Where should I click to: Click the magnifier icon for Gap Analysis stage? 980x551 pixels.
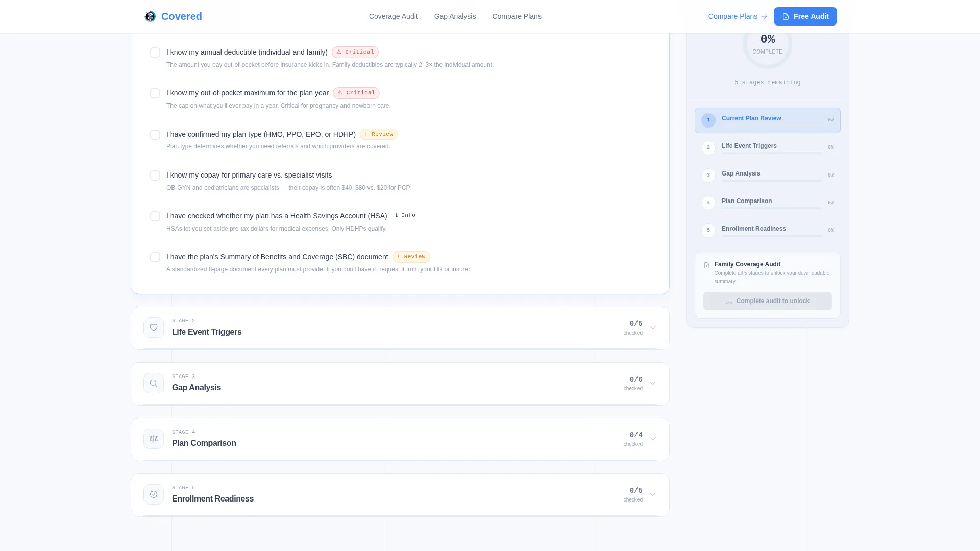pos(154,383)
